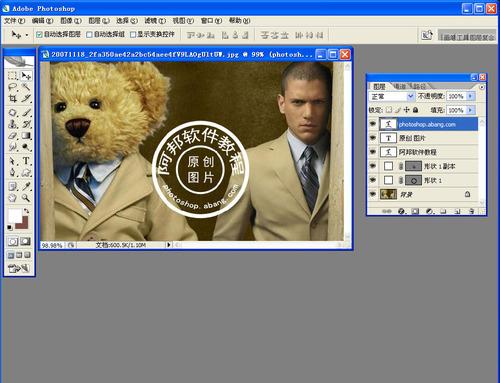This screenshot has height=383, width=500.
Task: Click the foreground color swatch
Action: click(x=15, y=216)
